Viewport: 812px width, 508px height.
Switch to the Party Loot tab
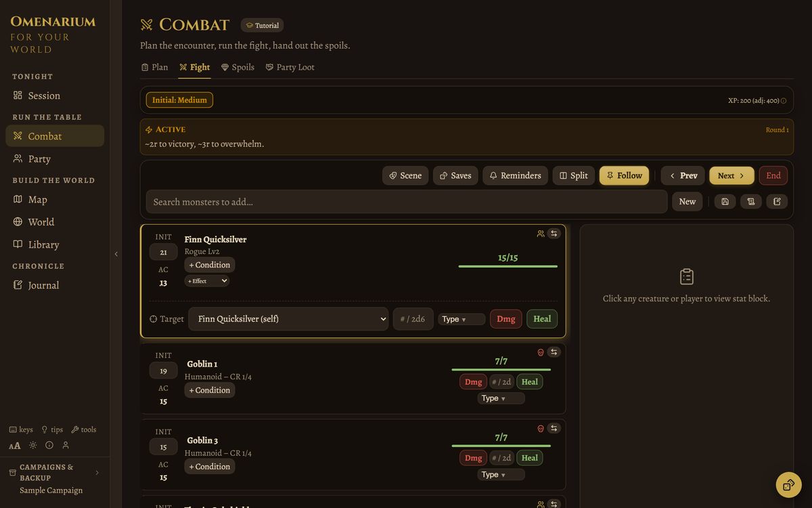coord(290,67)
